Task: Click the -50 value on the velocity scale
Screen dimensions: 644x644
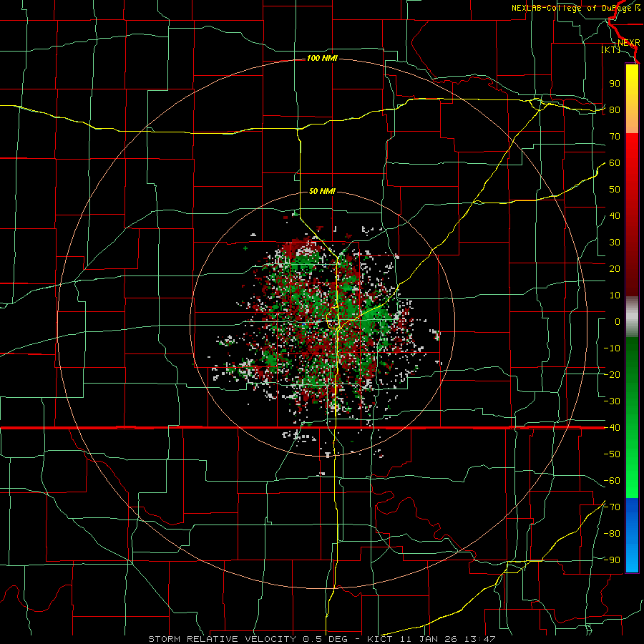Action: tap(612, 454)
